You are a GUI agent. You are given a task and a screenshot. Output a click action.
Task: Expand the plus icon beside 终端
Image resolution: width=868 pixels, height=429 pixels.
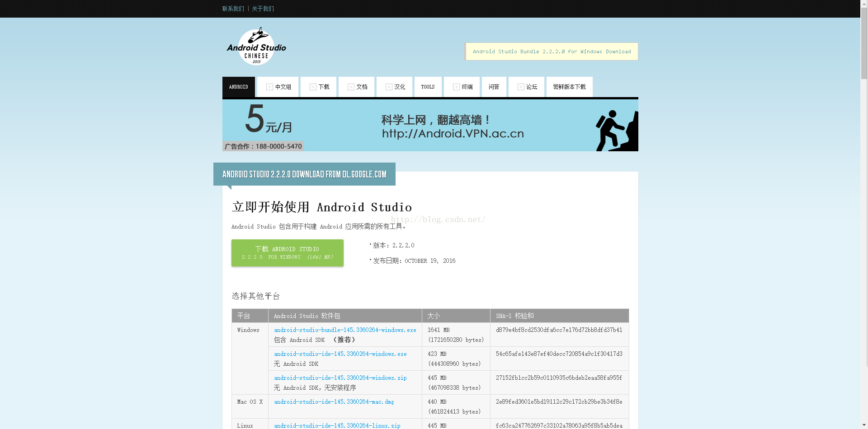(456, 87)
